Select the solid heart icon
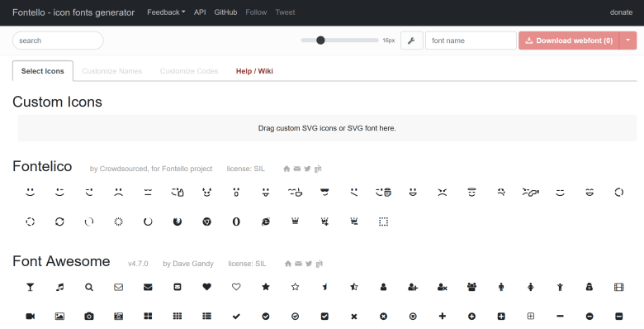Screen dimensions: 644x329 [x=207, y=287]
